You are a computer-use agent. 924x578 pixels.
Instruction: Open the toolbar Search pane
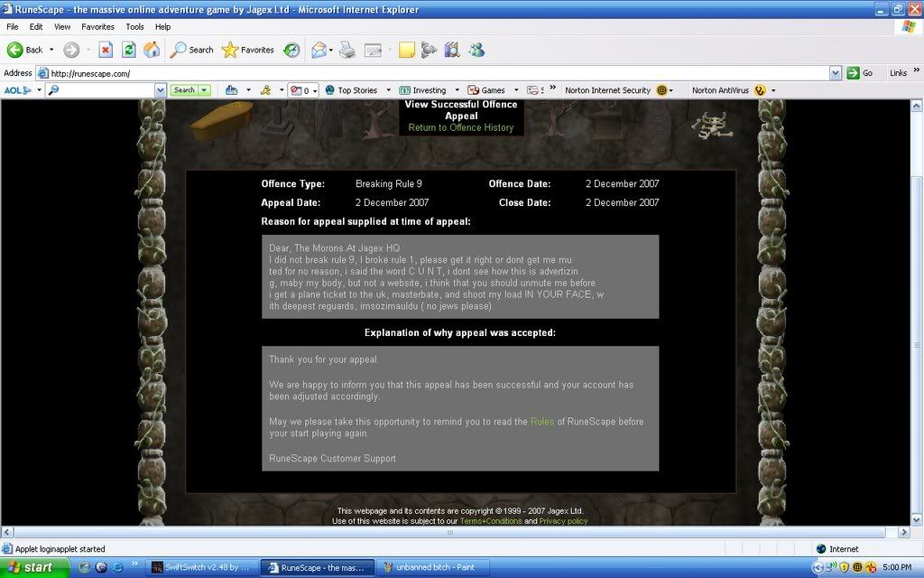(191, 51)
